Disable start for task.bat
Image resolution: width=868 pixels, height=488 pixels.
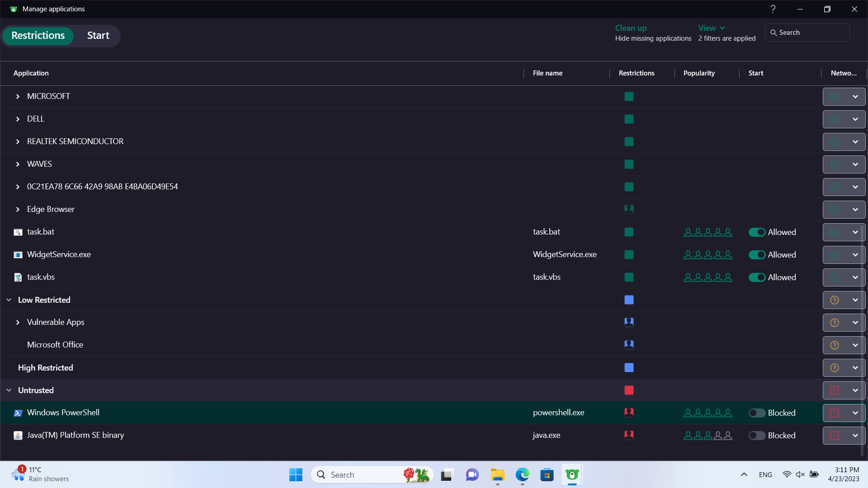coord(757,232)
